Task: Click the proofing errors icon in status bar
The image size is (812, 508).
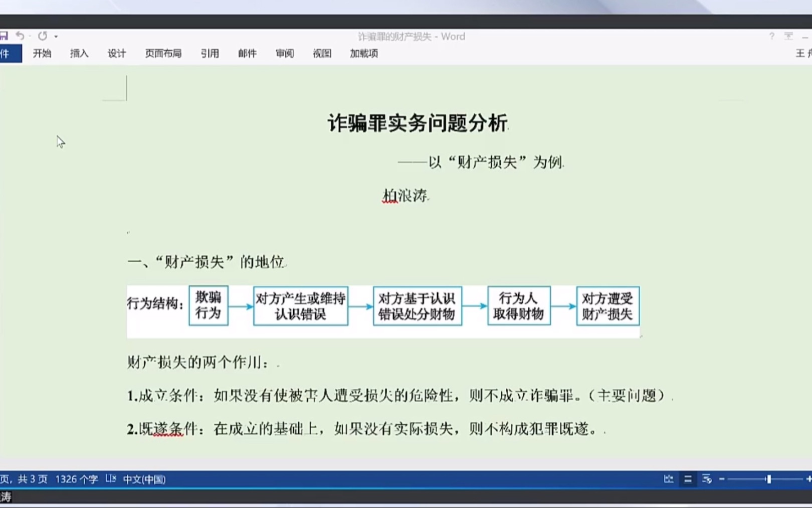Action: pyautogui.click(x=111, y=479)
